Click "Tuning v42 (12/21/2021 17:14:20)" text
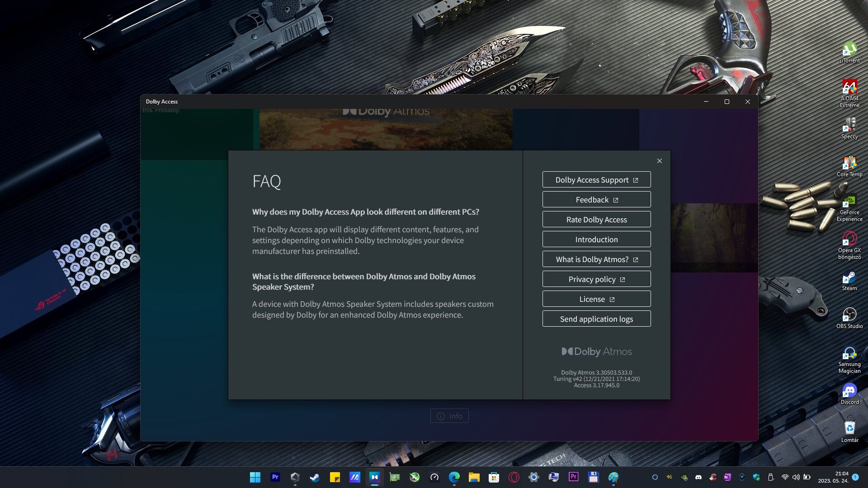This screenshot has height=488, width=868. coord(596,379)
